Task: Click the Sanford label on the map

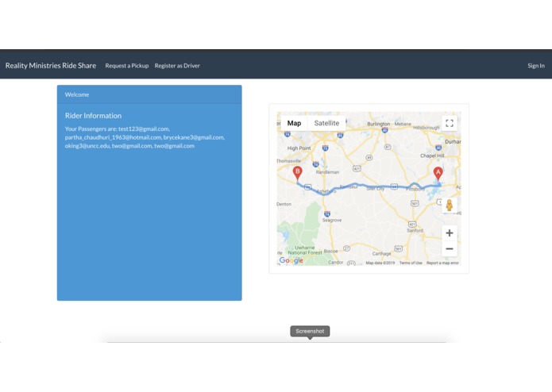Action: click(415, 231)
